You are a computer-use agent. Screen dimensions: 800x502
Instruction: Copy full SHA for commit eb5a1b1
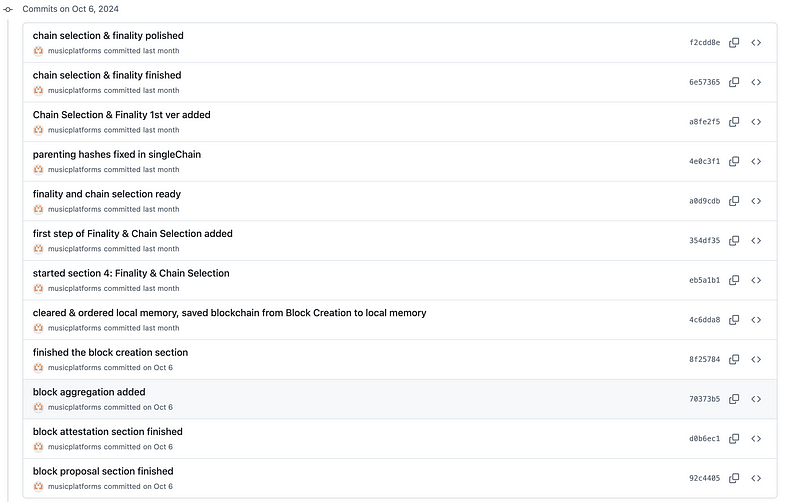point(734,280)
